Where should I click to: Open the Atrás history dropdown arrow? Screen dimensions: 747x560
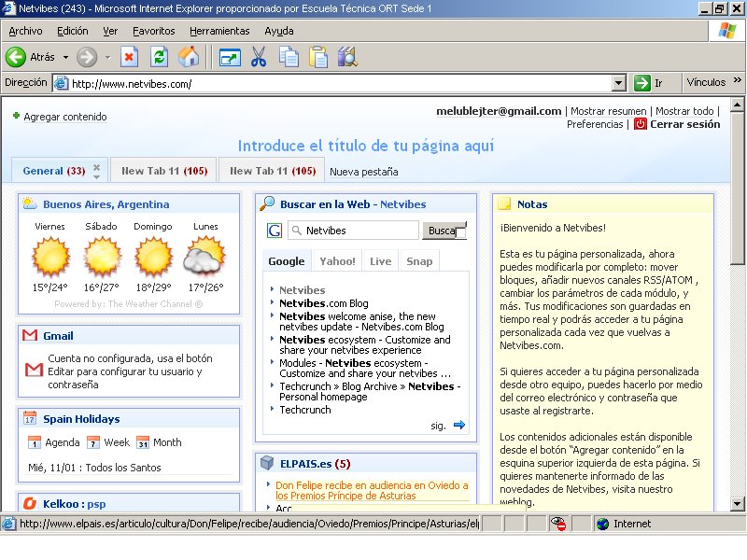coord(65,57)
